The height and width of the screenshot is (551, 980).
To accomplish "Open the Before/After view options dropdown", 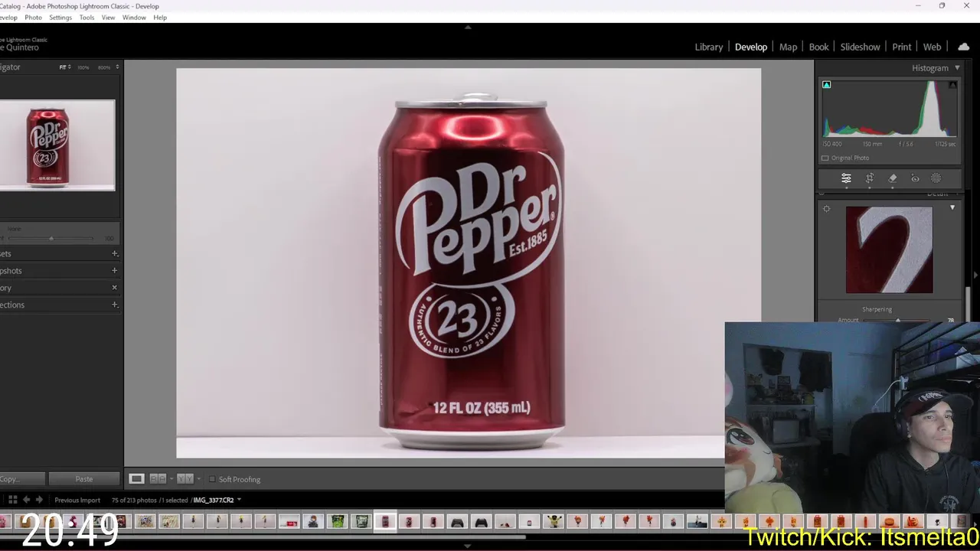I will coord(198,479).
